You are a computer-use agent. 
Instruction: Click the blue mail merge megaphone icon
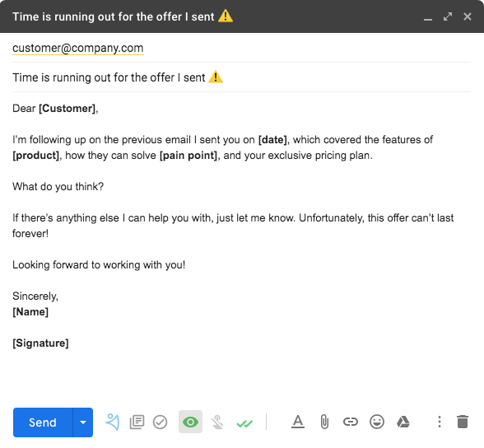click(113, 422)
